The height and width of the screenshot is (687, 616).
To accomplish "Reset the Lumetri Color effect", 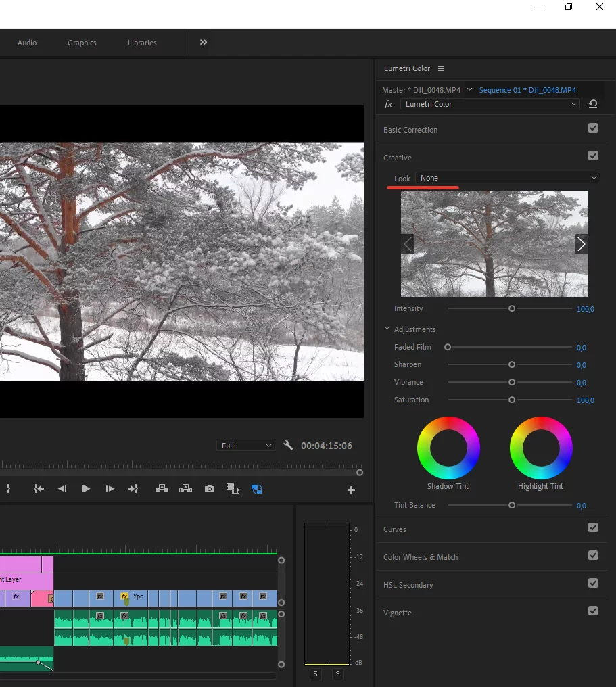I will 592,103.
